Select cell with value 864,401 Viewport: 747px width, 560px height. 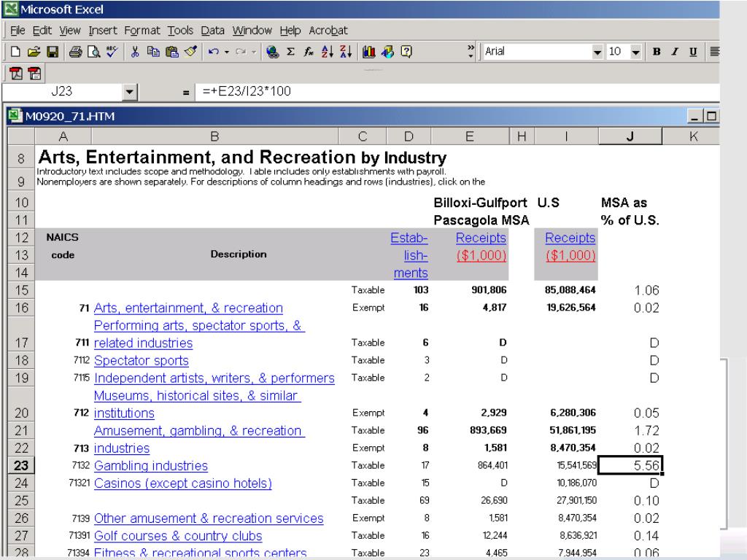469,465
